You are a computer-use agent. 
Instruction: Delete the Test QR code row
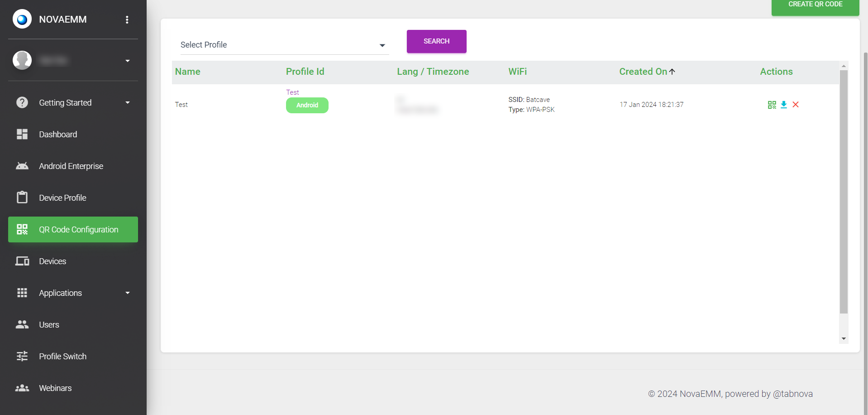(x=796, y=105)
